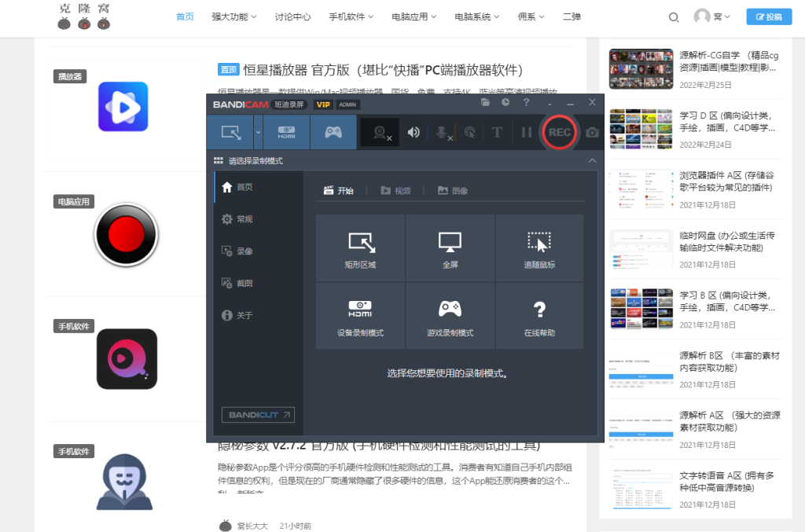
Task: Expand the 手机软件 navigation dropdown
Action: tap(351, 17)
